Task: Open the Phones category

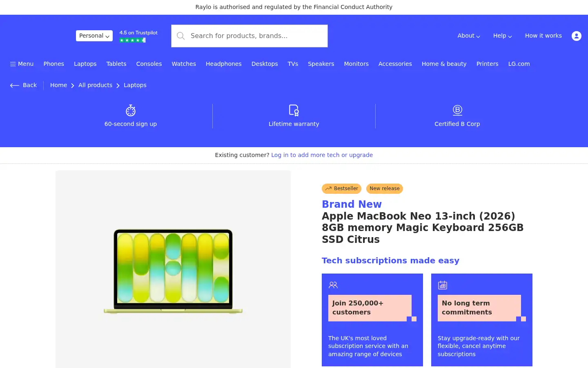Action: [x=54, y=64]
